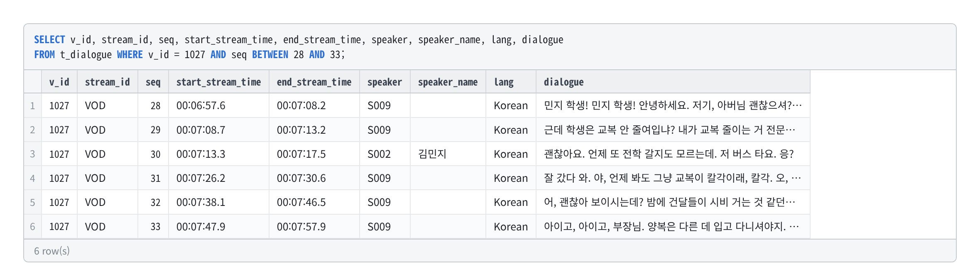
Task: Click the end_stream_time column header
Action: (x=314, y=82)
